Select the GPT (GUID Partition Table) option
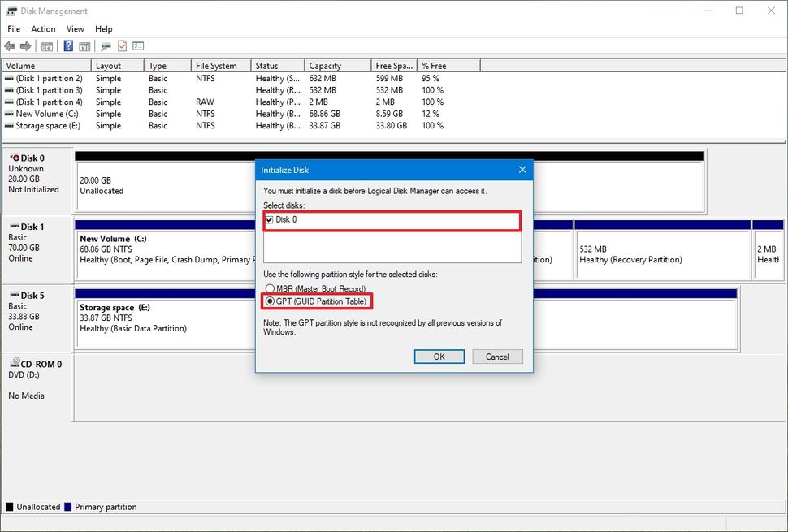788x532 pixels. point(270,301)
